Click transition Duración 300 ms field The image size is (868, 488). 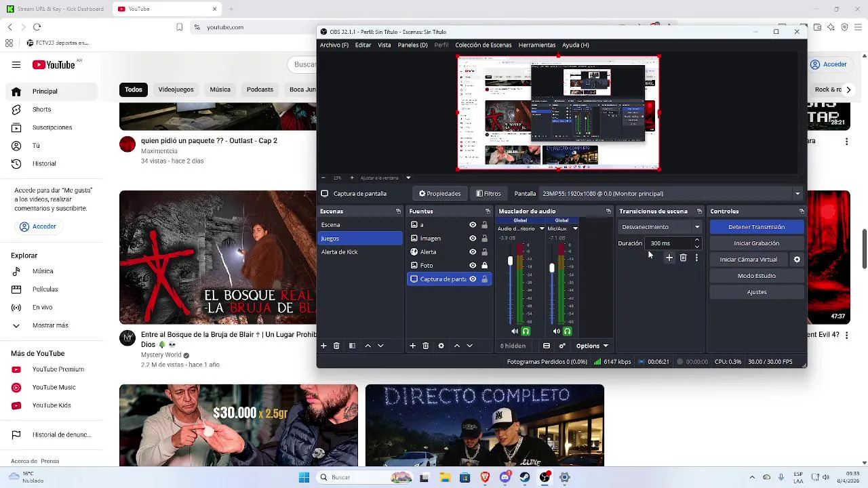coord(669,243)
